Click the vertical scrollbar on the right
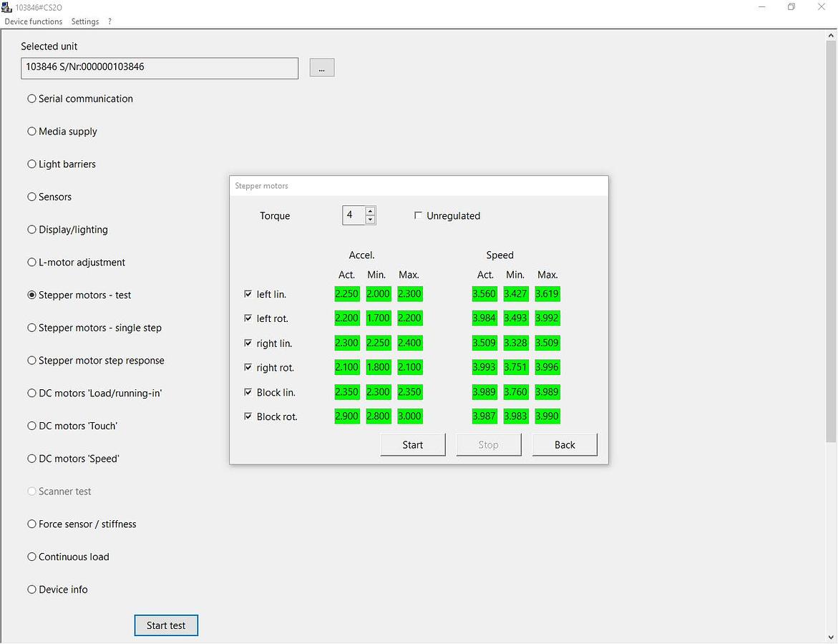This screenshot has width=838, height=644. 831,286
